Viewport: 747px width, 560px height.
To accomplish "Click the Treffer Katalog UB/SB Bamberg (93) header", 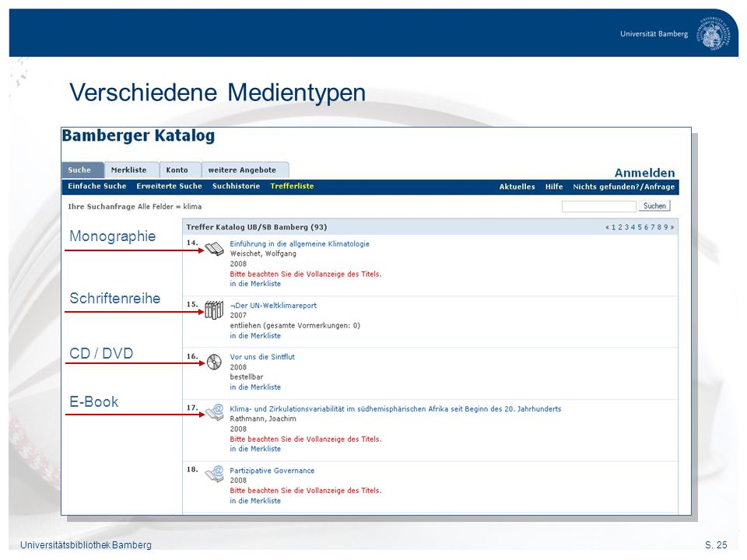I will [256, 228].
